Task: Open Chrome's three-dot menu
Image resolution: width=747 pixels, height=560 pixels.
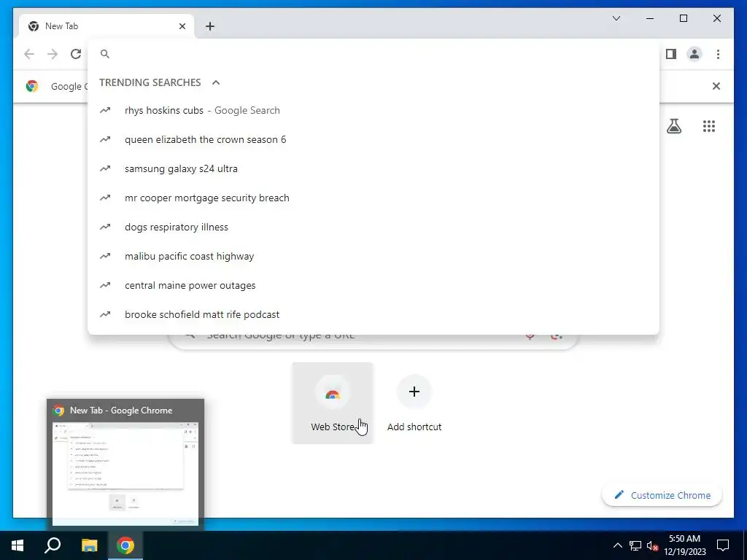Action: (x=718, y=54)
